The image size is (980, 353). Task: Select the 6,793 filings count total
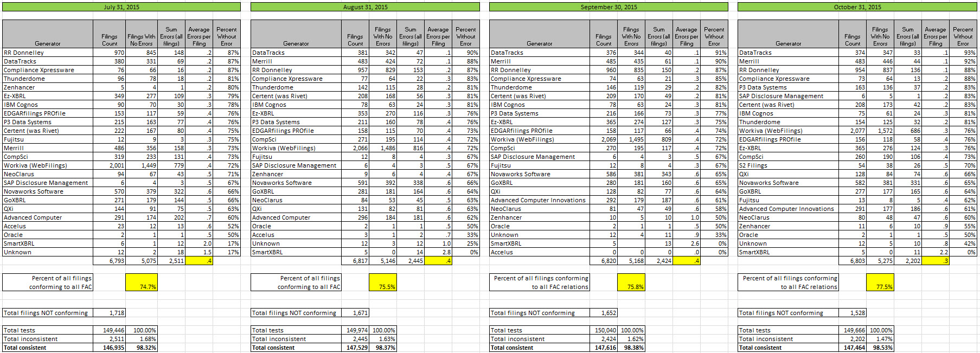click(110, 261)
